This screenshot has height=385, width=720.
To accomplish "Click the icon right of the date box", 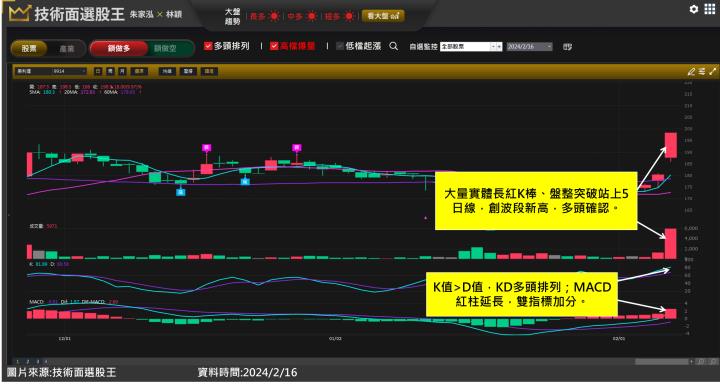I will (568, 46).
